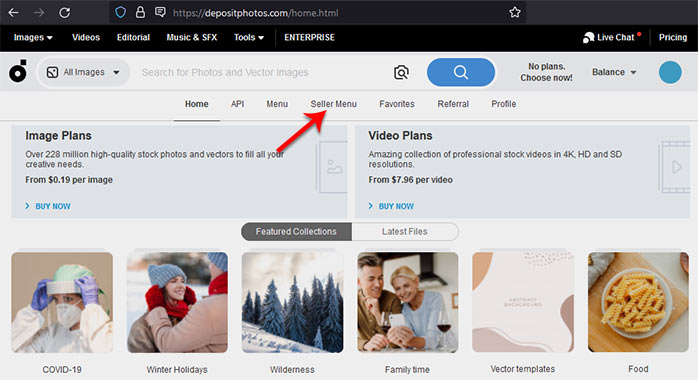Screen dimensions: 698x389
Task: Bookmark page with the star icon
Action: 515,12
